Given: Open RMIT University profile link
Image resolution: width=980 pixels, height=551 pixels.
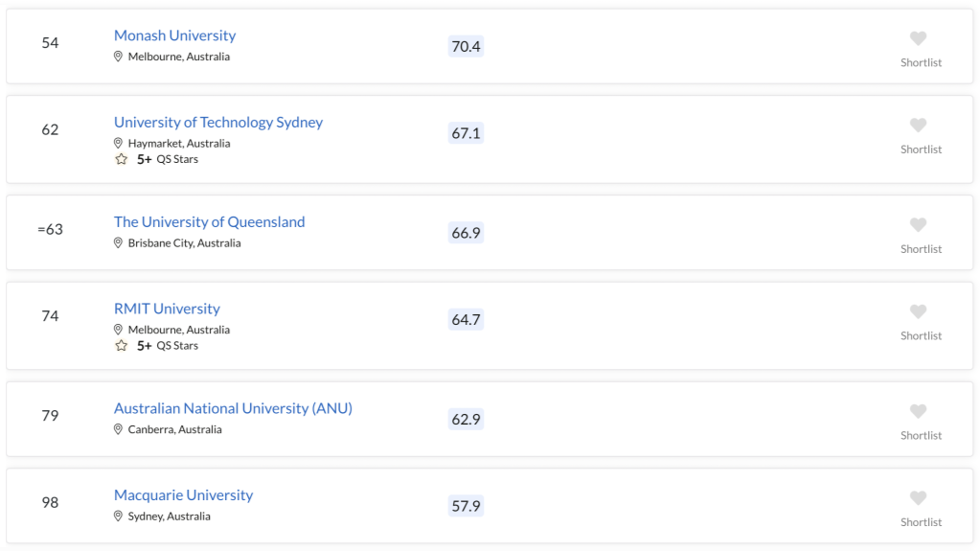Looking at the screenshot, I should coord(167,309).
